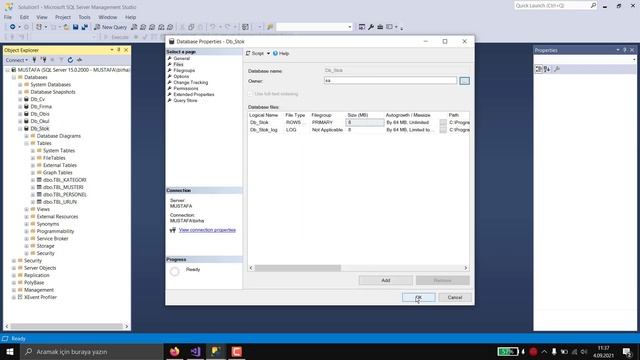Click the Owner browse ellipsis button
This screenshot has width=640, height=360.
pyautogui.click(x=464, y=81)
